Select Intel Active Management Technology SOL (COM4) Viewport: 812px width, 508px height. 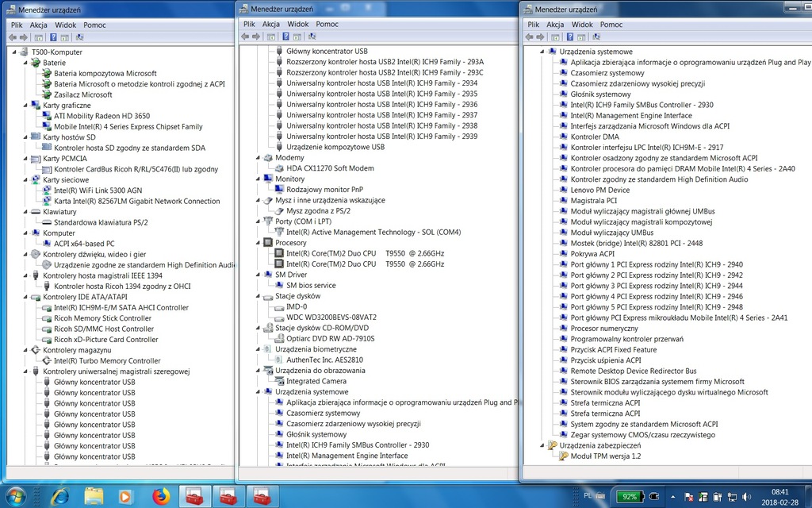point(373,233)
